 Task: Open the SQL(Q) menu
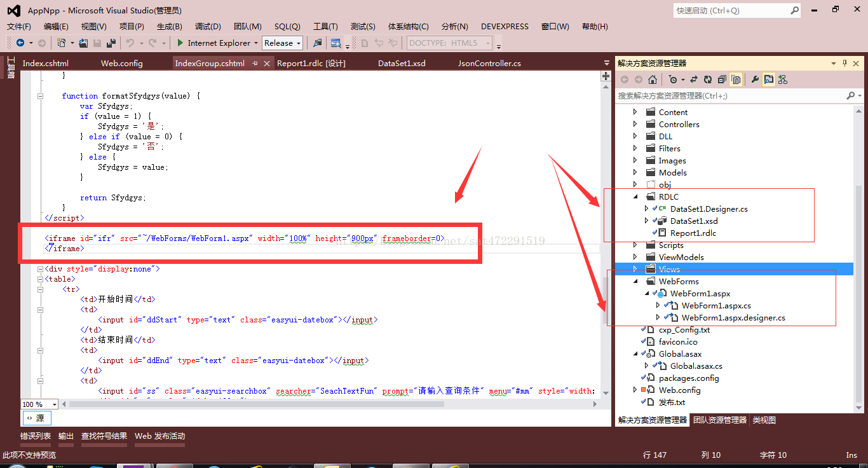pos(287,26)
